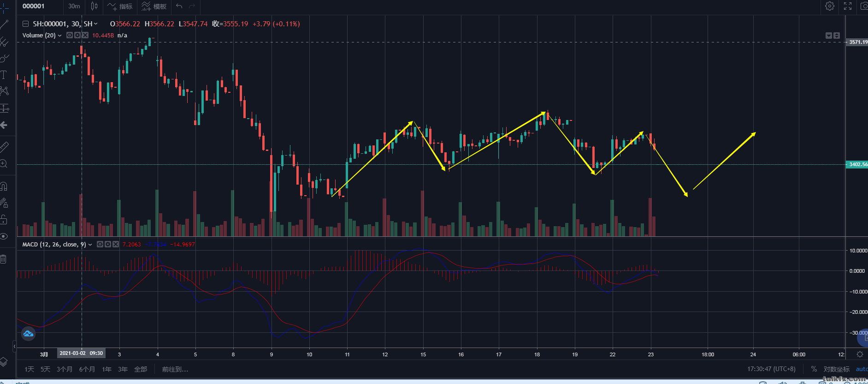868x384 pixels.
Task: Toggle auto scale
Action: point(862,369)
